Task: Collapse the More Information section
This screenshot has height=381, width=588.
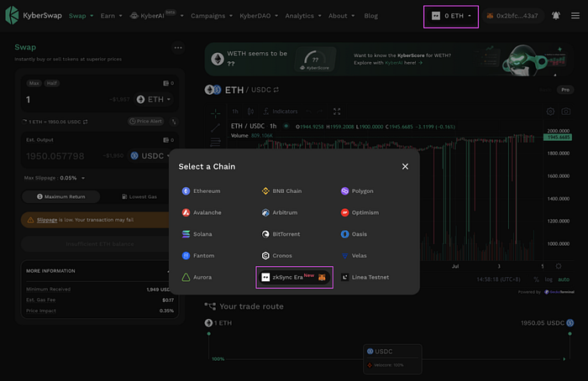Action: click(x=169, y=270)
